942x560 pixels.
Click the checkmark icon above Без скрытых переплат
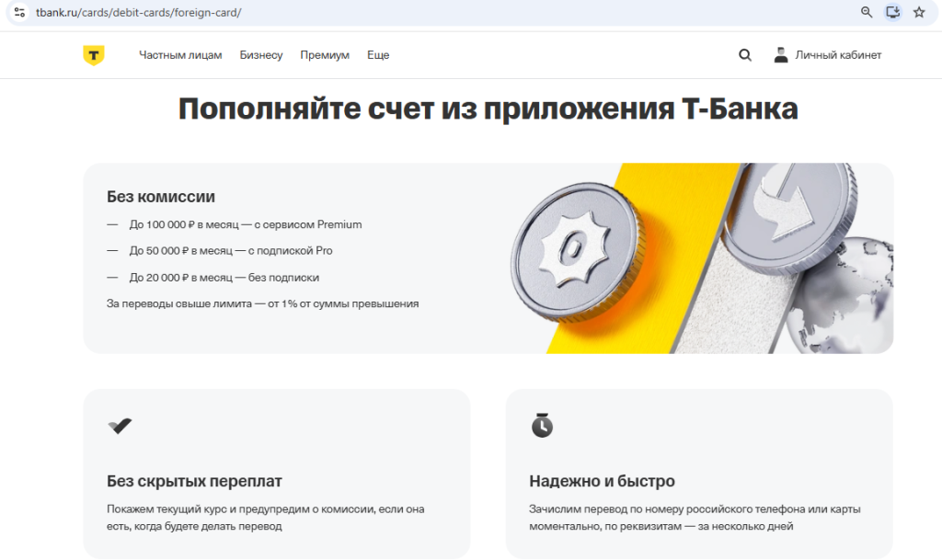[x=120, y=426]
